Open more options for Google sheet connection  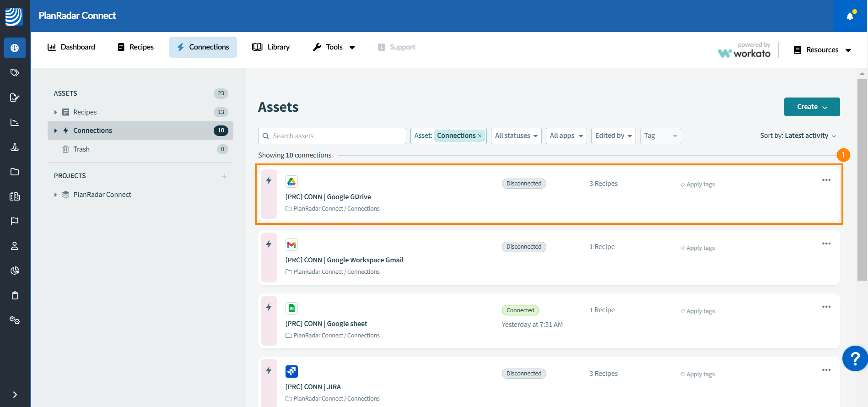pos(826,307)
